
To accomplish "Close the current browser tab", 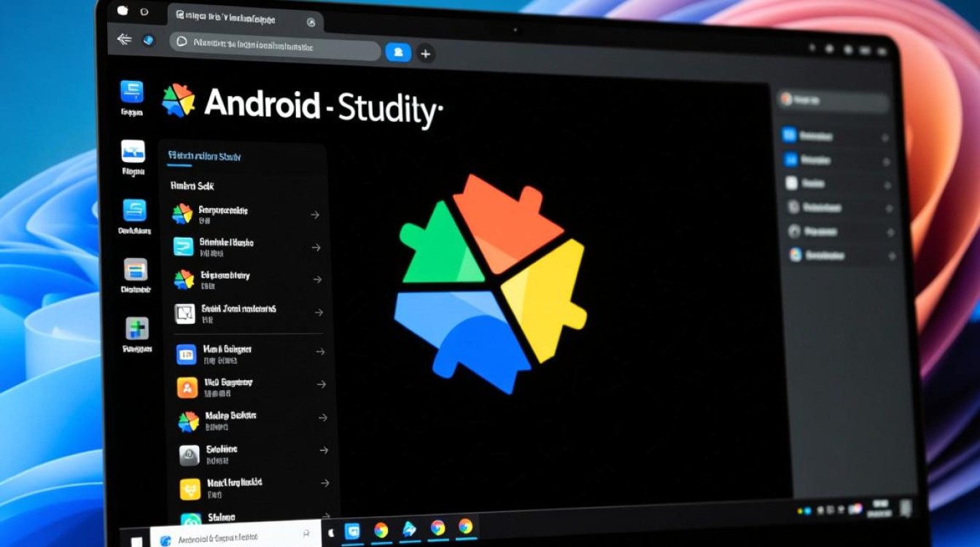I will click(311, 23).
